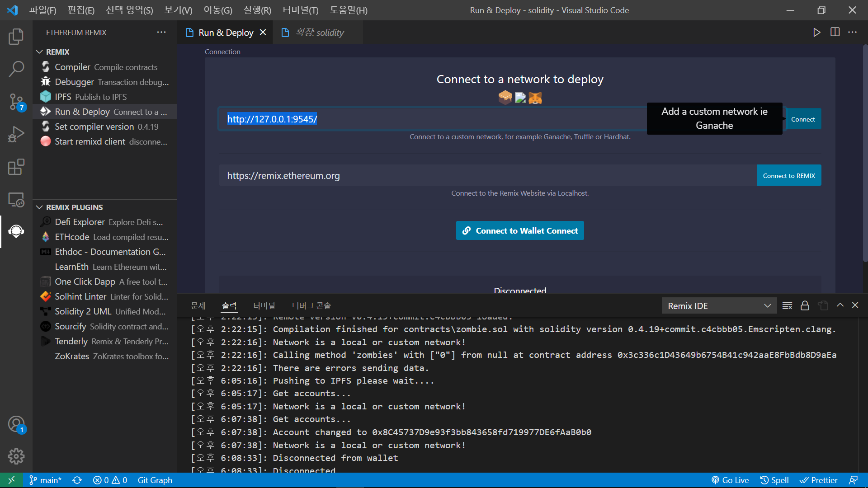The image size is (868, 488).
Task: Click the split editor right icon
Action: pos(835,32)
